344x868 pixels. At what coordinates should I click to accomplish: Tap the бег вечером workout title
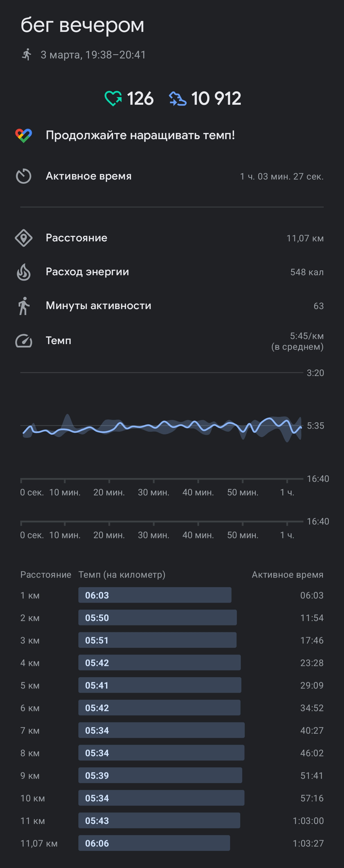coord(82,25)
